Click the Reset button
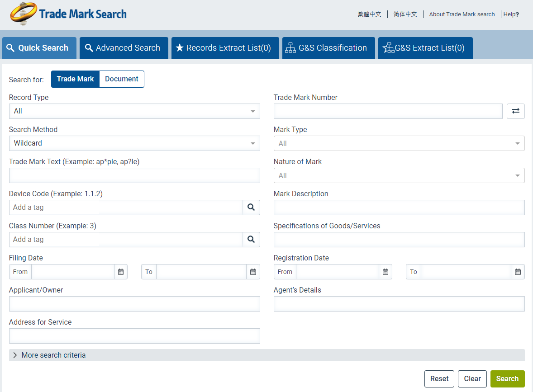Screen dimensions: 533x392 click(439, 379)
